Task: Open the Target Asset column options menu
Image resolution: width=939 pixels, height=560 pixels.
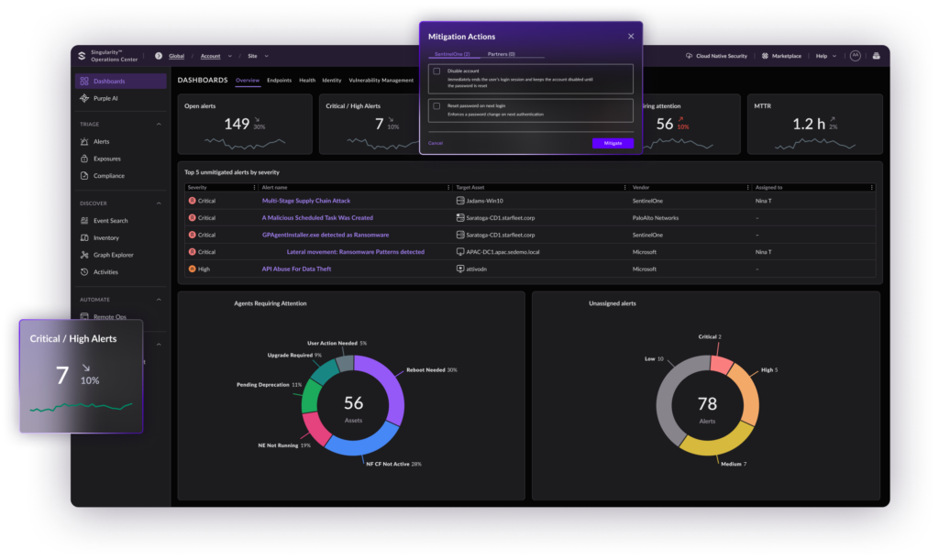Action: pos(624,187)
